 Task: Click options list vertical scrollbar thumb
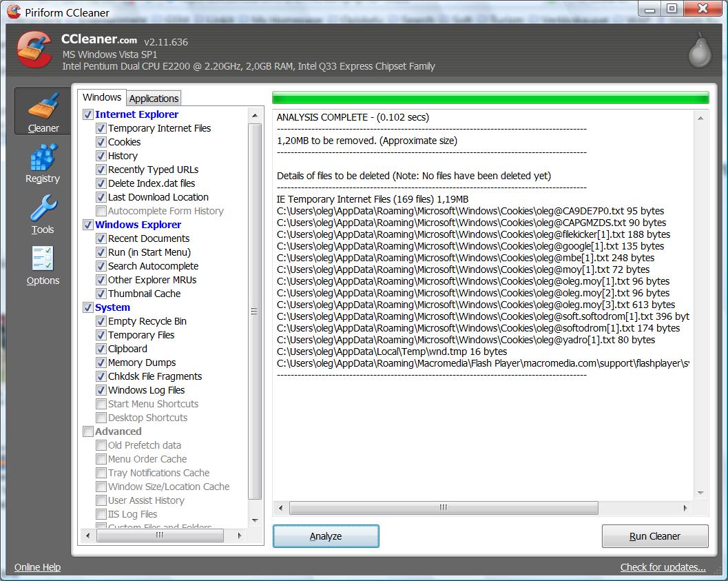tap(254, 311)
